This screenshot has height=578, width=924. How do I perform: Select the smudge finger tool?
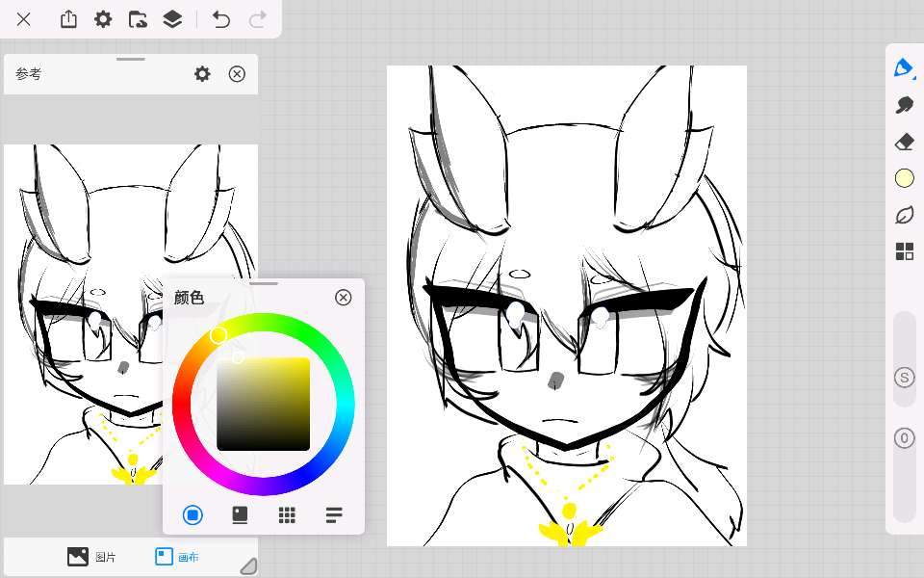point(904,105)
